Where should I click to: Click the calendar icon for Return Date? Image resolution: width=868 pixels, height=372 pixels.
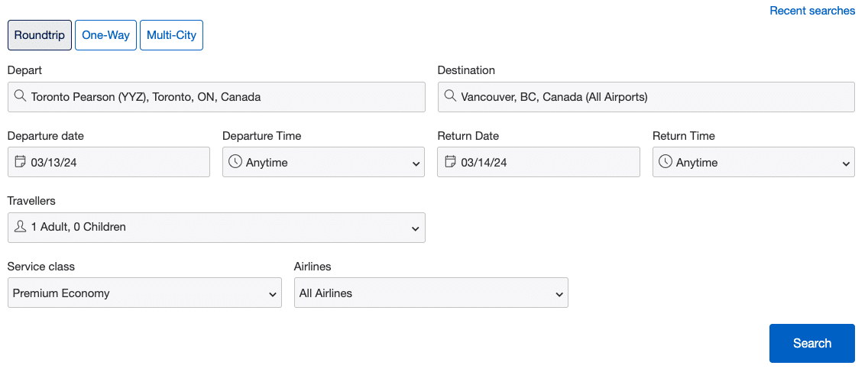click(451, 162)
